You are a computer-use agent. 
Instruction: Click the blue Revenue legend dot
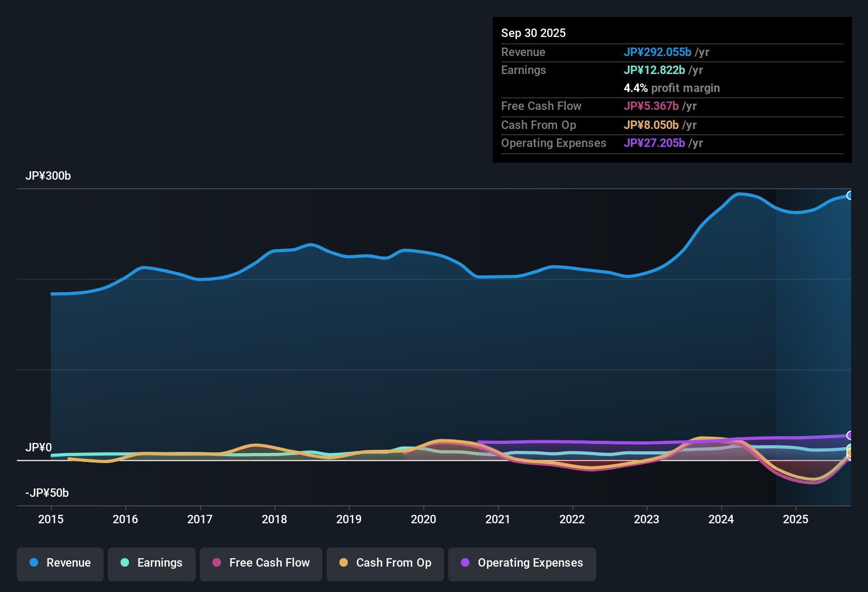coord(34,563)
